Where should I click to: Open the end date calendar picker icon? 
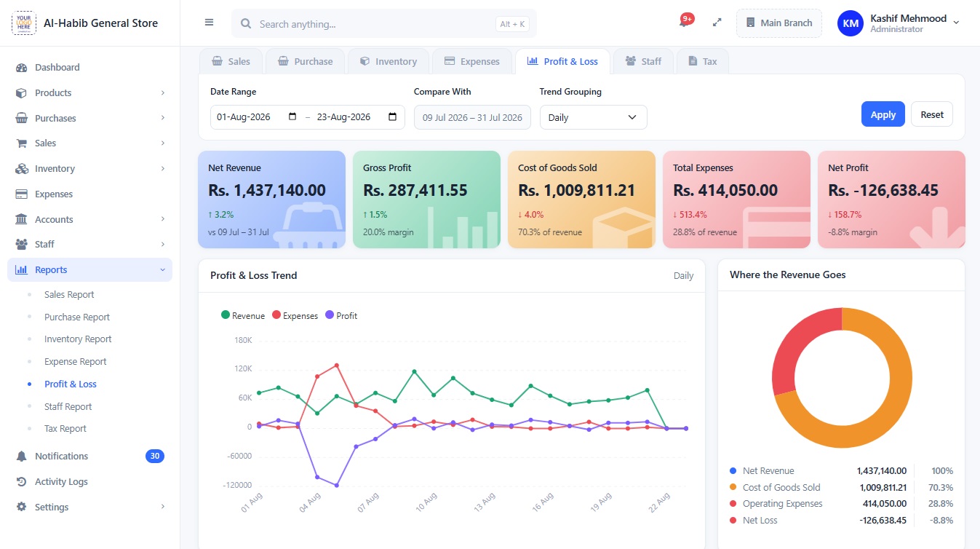click(393, 117)
